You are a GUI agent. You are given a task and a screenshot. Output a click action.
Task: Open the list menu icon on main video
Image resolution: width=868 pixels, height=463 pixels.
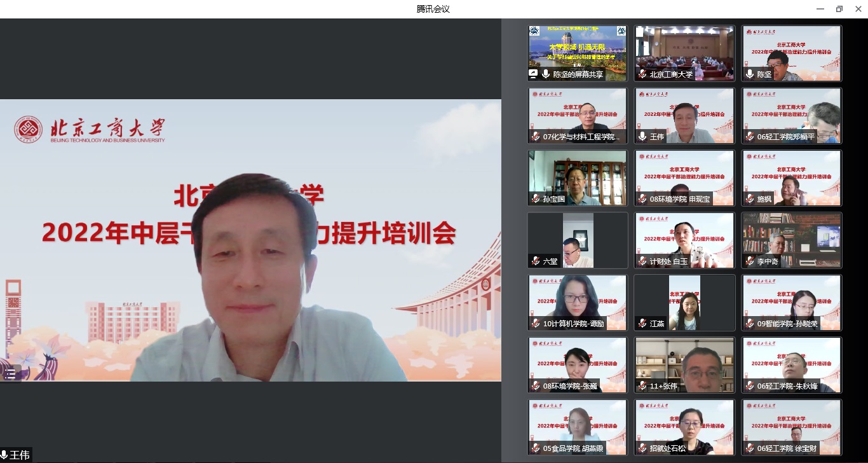pos(10,374)
